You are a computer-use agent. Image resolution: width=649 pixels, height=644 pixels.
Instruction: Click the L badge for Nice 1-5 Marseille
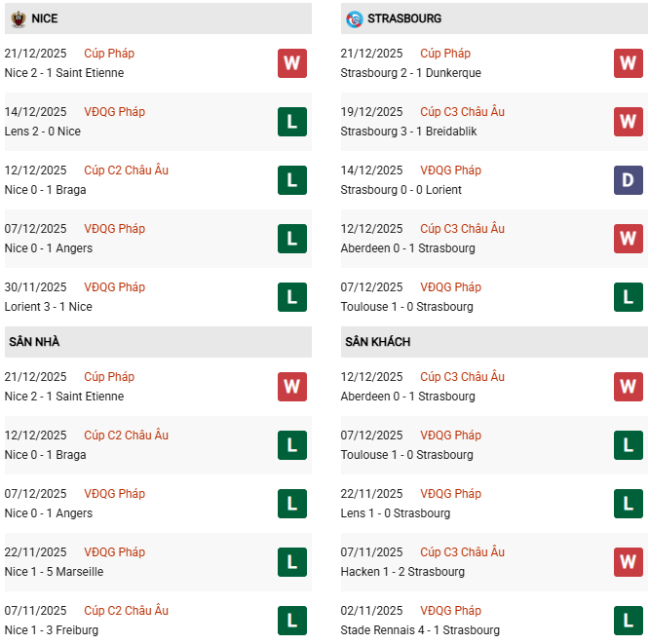(291, 562)
